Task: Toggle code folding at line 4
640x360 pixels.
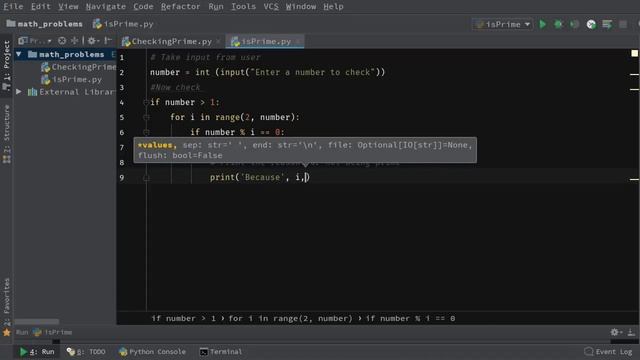Action: [146, 102]
